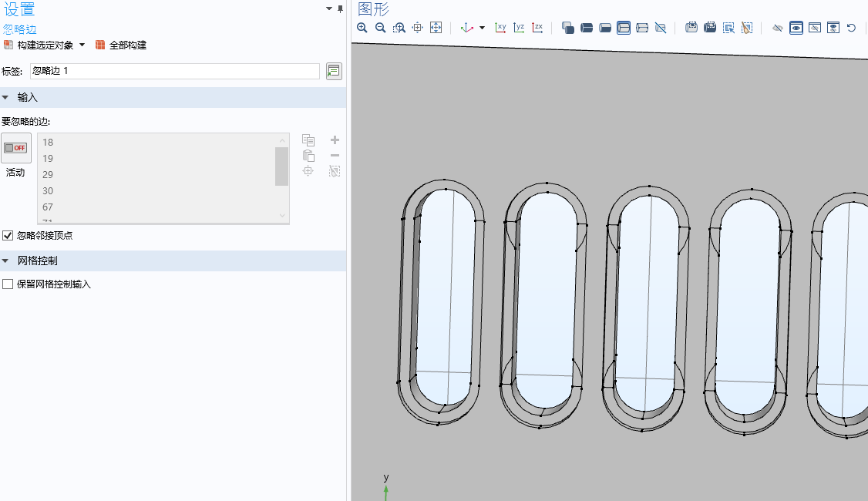Collapse the 输入 section
Image resolution: width=868 pixels, height=501 pixels.
[5, 97]
